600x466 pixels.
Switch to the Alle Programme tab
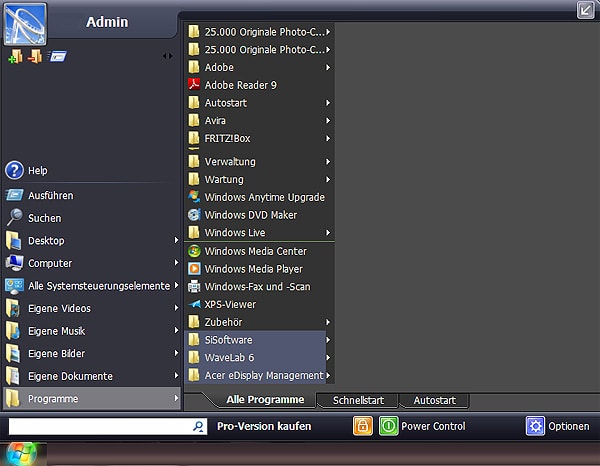tap(265, 400)
